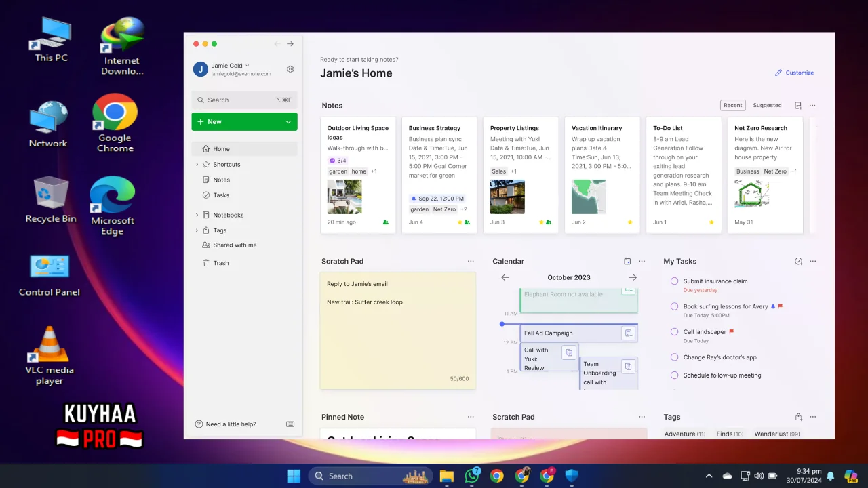868x488 pixels.
Task: Check off Book surfing lessons for Avery
Action: coord(674,306)
